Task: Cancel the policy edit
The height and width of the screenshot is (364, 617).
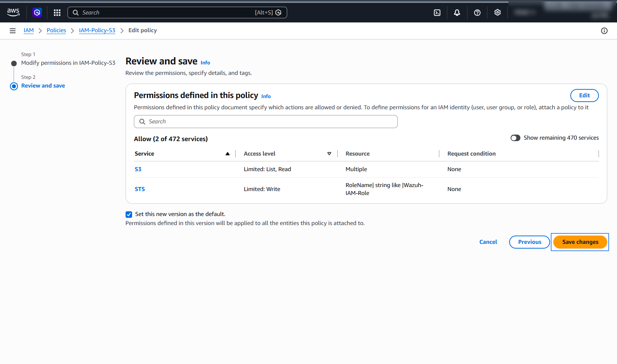Action: (488, 242)
